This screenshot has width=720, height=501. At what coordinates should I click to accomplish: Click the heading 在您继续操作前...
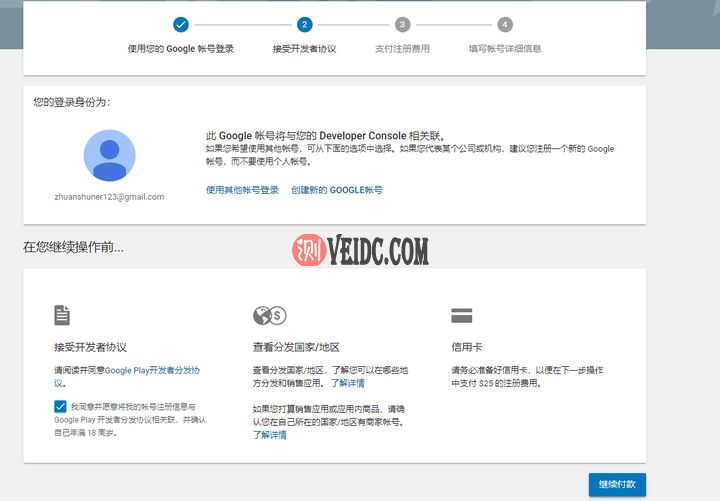[x=73, y=247]
